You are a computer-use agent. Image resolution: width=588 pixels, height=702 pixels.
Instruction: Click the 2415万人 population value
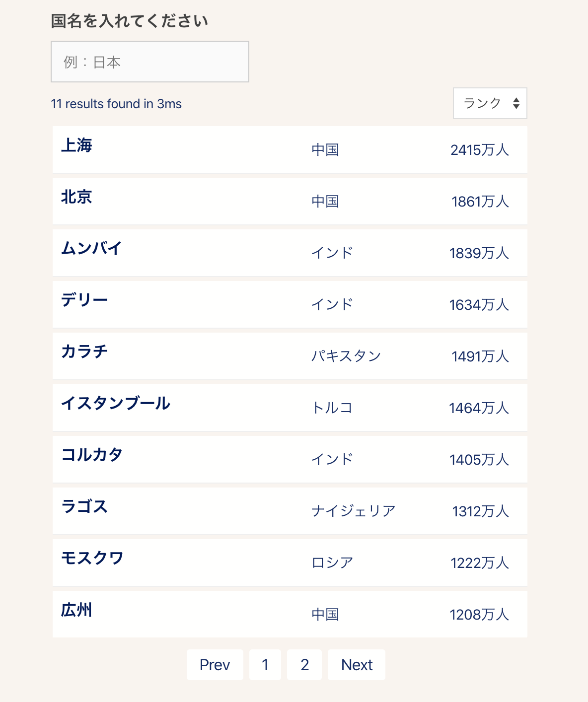pyautogui.click(x=479, y=150)
